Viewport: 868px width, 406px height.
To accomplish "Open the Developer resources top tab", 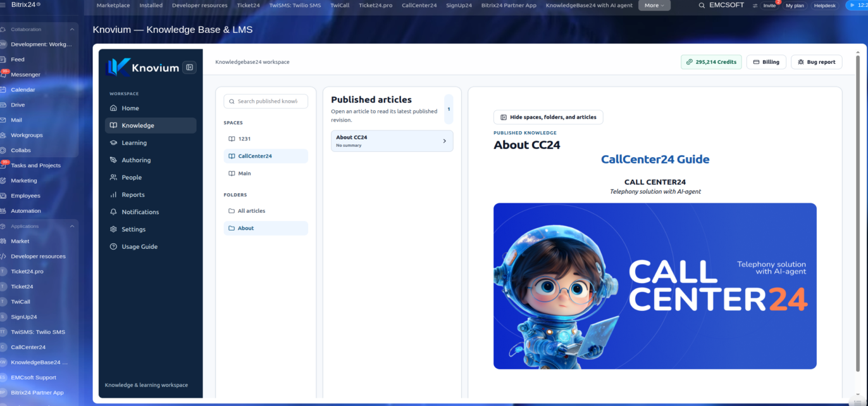I will tap(200, 5).
